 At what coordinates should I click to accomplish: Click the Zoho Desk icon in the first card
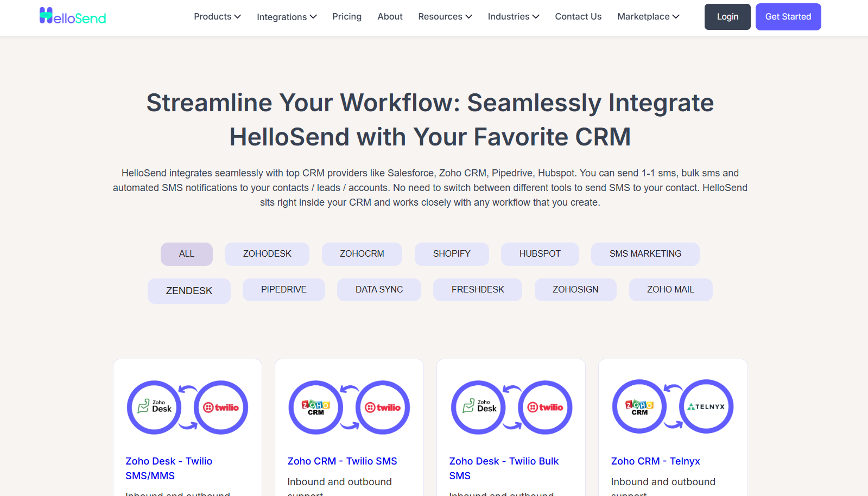click(154, 408)
